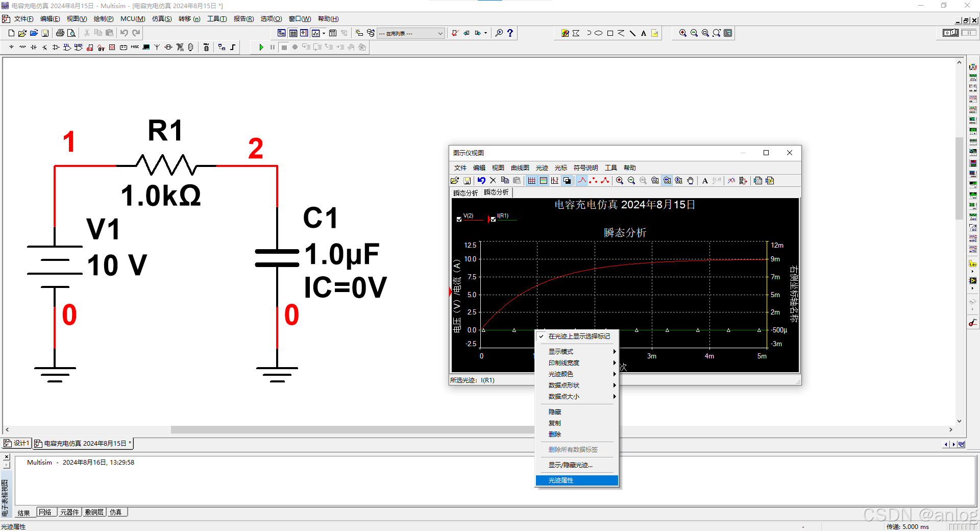Place text with the A tool
980x531 pixels.
pos(644,33)
